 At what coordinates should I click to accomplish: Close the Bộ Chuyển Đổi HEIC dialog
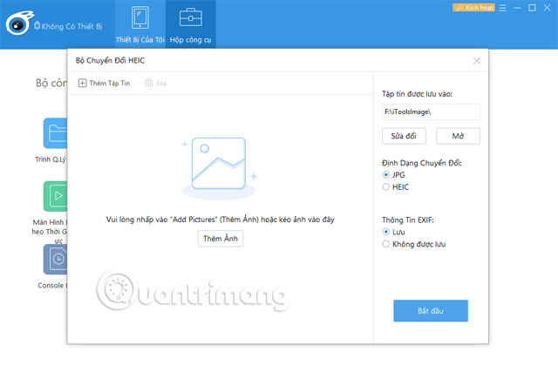pos(477,61)
